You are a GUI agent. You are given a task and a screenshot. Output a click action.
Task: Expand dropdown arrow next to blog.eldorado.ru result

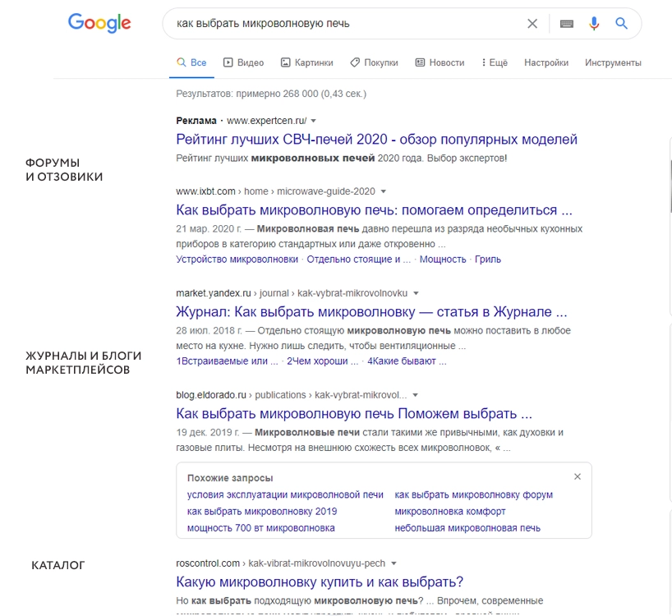point(415,395)
